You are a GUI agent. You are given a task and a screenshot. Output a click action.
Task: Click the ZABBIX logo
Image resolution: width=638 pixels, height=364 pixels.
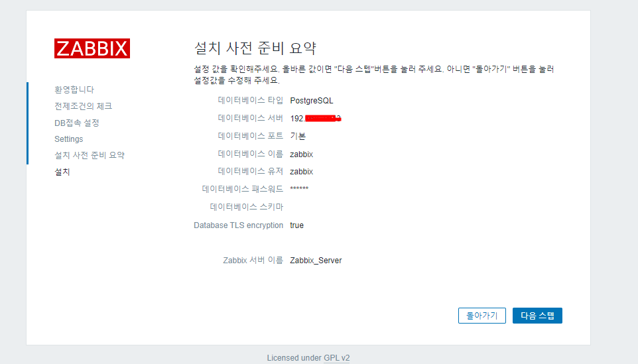pyautogui.click(x=92, y=48)
